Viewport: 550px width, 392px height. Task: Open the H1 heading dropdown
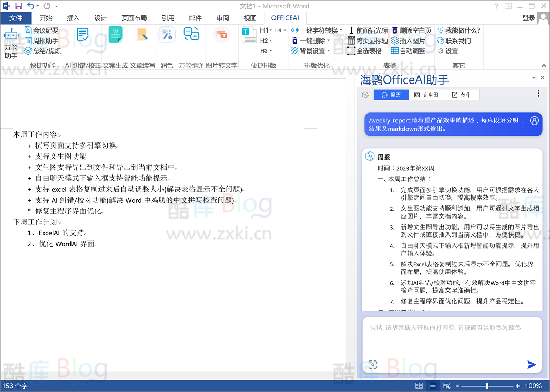click(x=270, y=30)
